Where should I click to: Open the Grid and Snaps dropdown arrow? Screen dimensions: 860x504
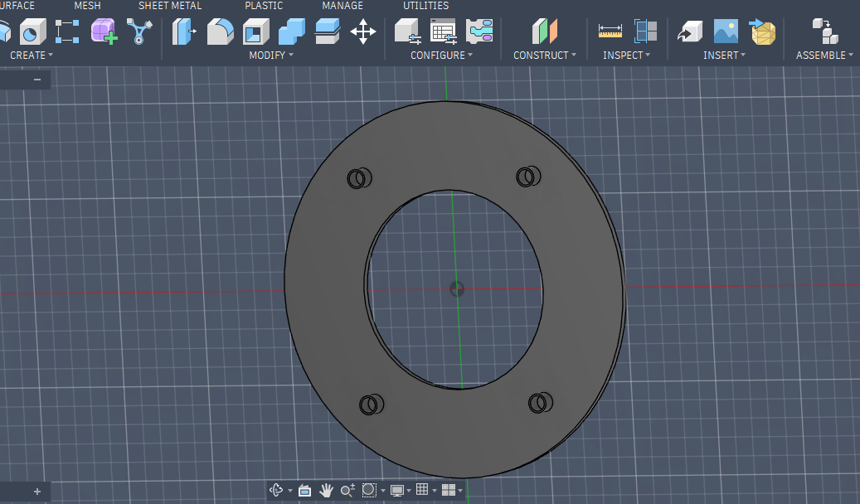pos(435,491)
